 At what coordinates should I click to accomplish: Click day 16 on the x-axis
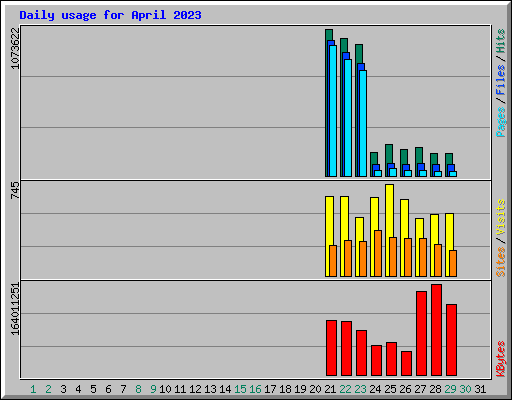255,389
